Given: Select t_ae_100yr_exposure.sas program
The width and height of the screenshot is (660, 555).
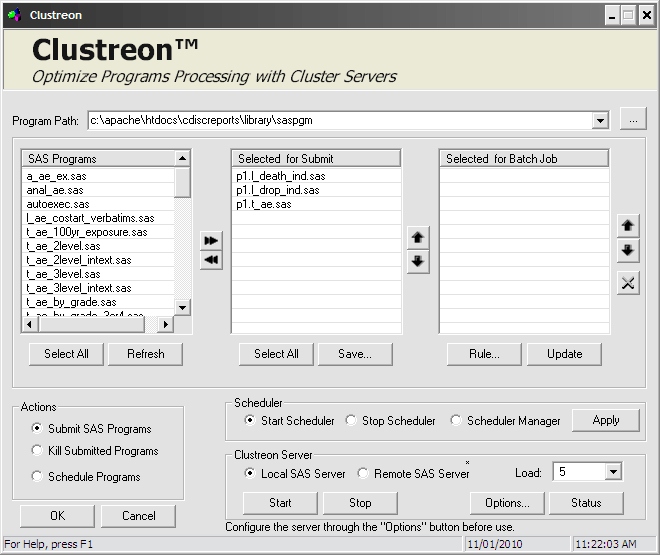Looking at the screenshot, I should pos(98,232).
